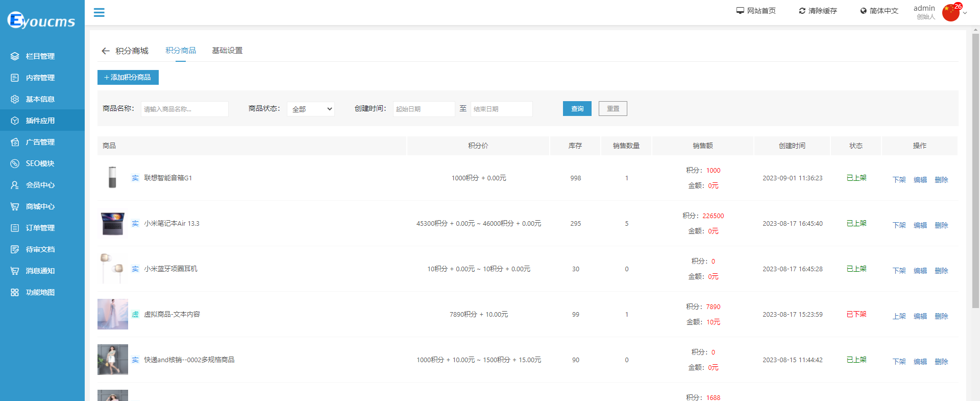Click the 积分价 column header
The height and width of the screenshot is (401, 980).
point(478,146)
